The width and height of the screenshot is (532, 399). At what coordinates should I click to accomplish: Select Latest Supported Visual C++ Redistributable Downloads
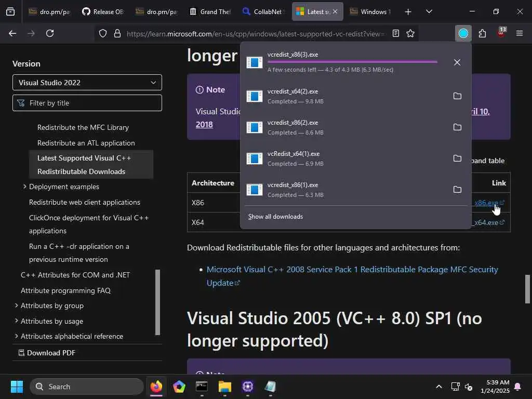tap(91, 165)
